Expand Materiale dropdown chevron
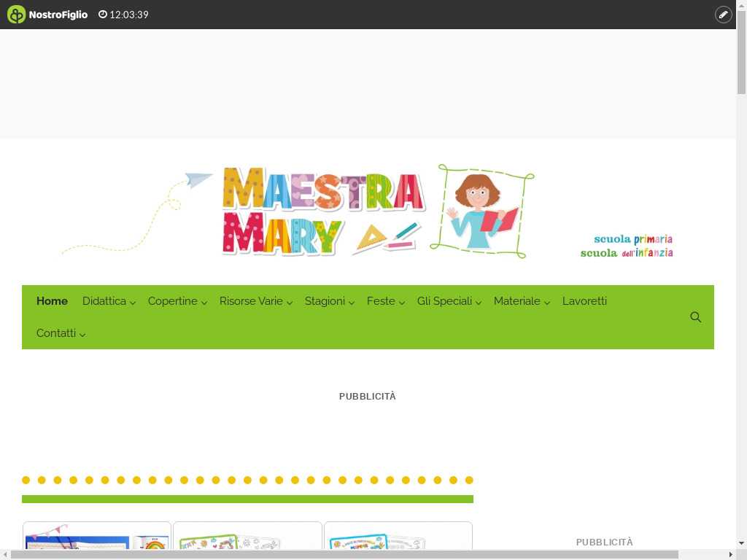 547,303
